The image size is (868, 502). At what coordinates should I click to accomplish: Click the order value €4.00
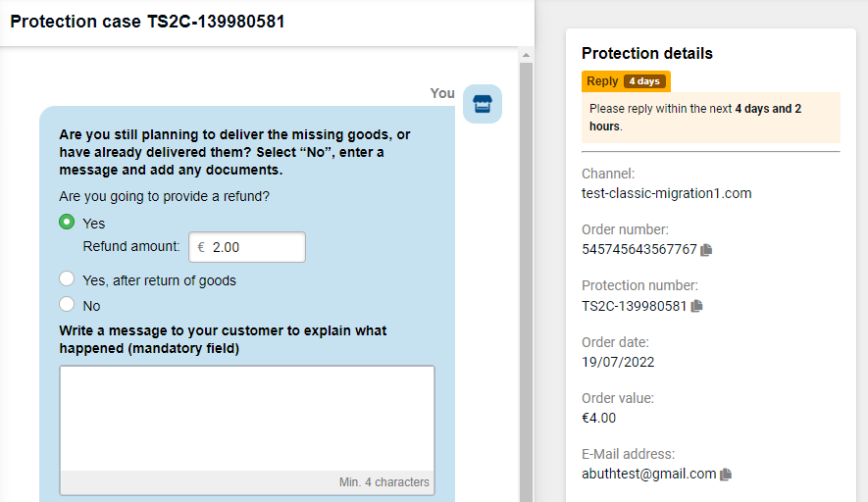(x=598, y=418)
